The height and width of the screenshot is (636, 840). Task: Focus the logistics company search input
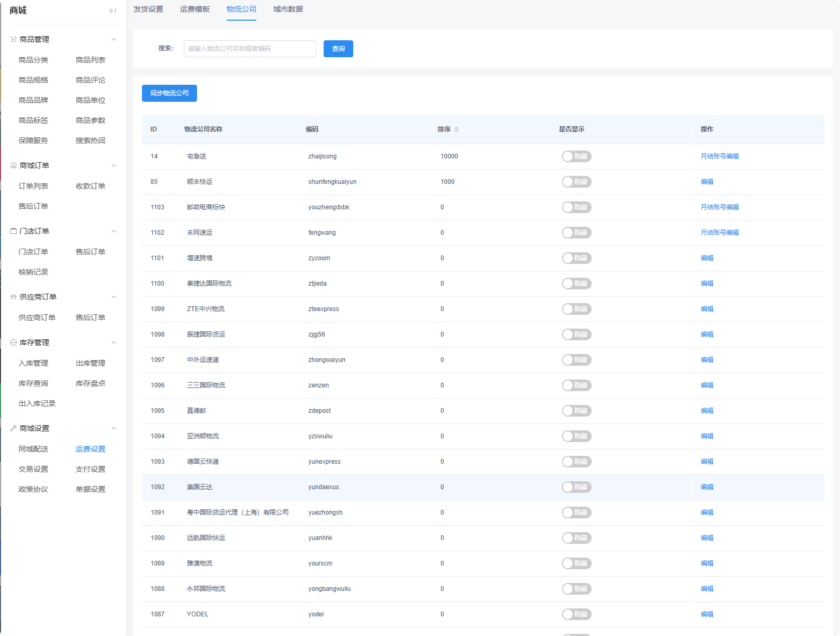click(250, 49)
